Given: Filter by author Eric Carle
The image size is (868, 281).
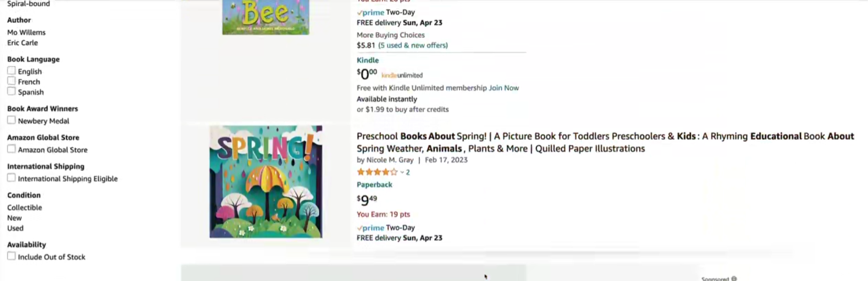Looking at the screenshot, I should click(x=22, y=43).
